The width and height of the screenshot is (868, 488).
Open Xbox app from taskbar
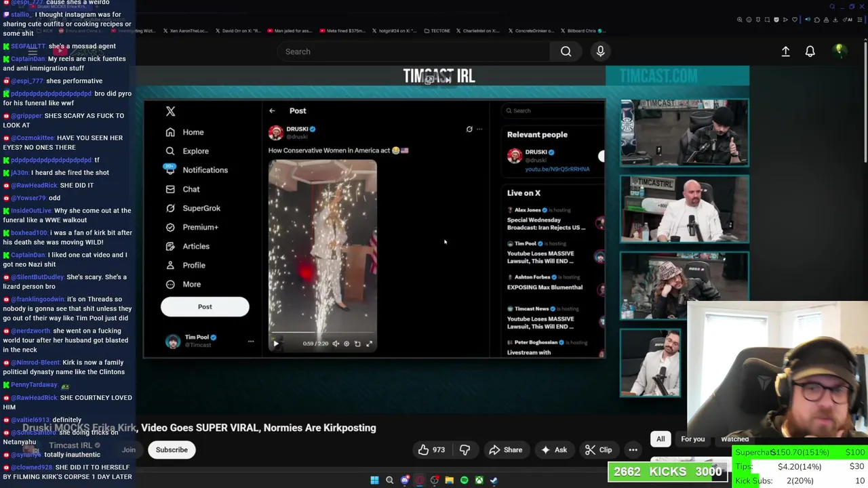(479, 481)
